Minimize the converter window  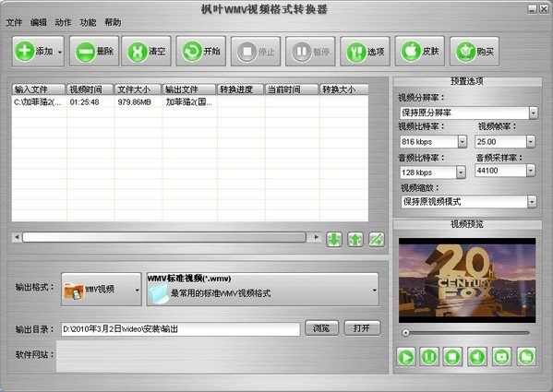click(532, 9)
